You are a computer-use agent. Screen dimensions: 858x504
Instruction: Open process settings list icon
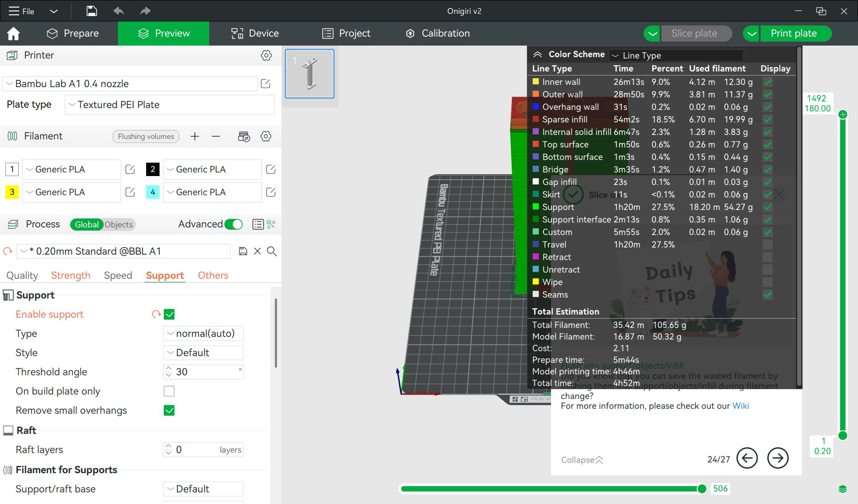[258, 224]
